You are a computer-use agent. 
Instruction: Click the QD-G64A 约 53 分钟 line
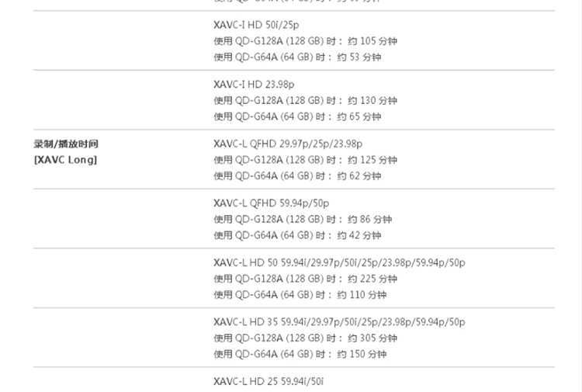click(x=297, y=57)
